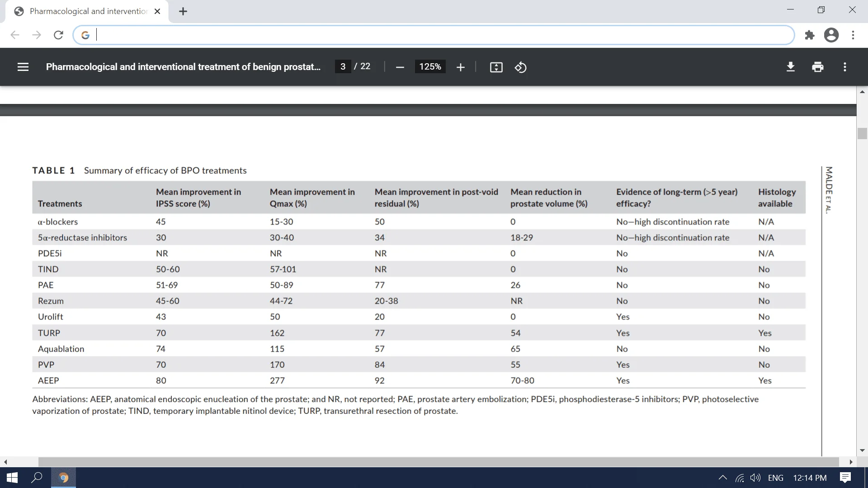Click vertical scrollbar down arrow
This screenshot has height=488, width=868.
point(862,450)
